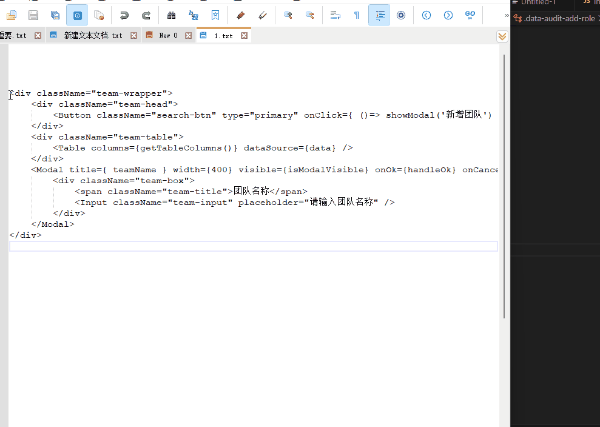Click the word Button in the code
Viewport: 600px width, 427px height.
point(74,115)
